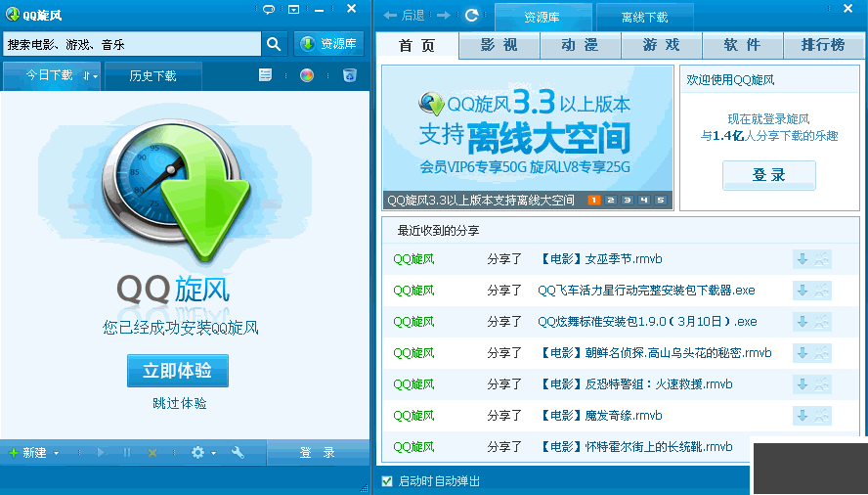Click the green plus 新建 button

[28, 453]
